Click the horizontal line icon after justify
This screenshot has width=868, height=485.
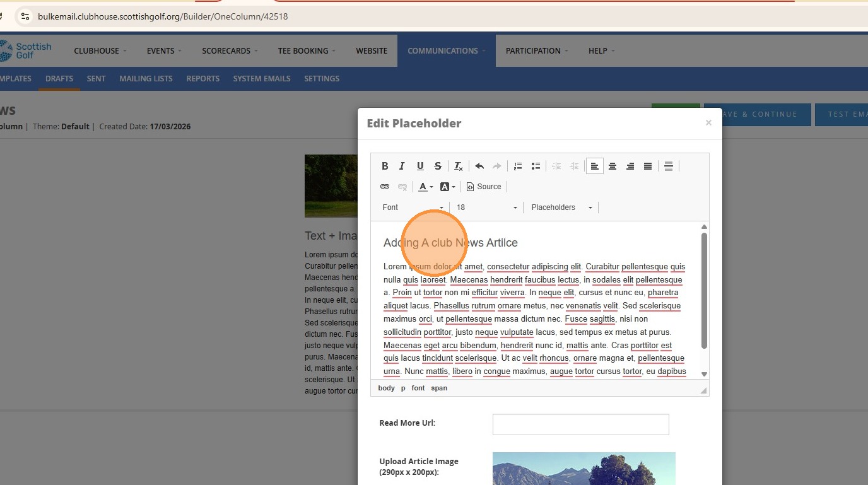click(669, 167)
